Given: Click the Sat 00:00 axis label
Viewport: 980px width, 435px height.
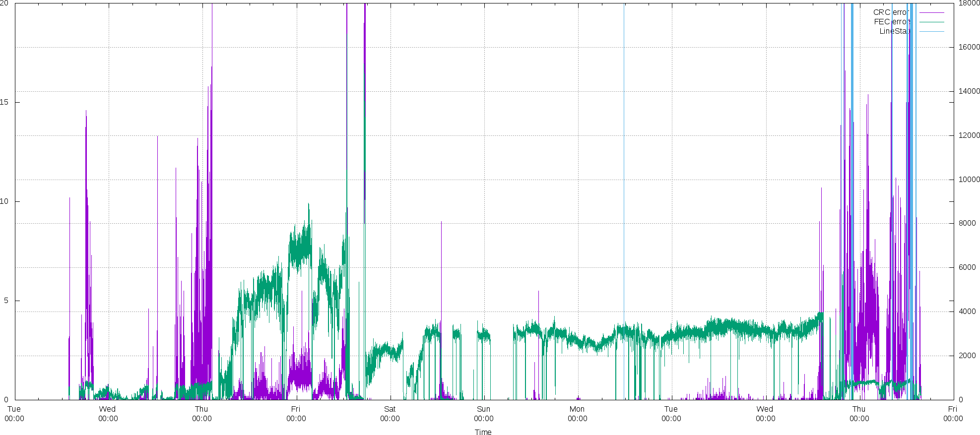Looking at the screenshot, I should coord(390,414).
